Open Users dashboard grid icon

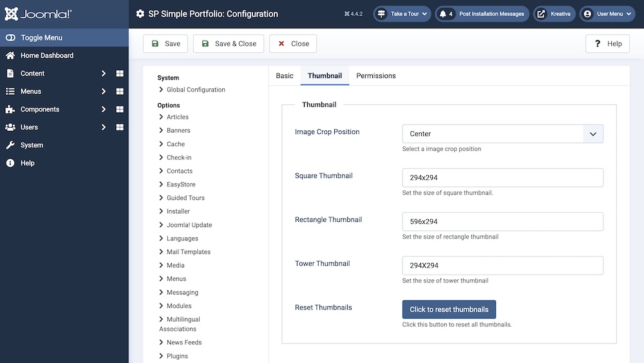click(x=120, y=128)
